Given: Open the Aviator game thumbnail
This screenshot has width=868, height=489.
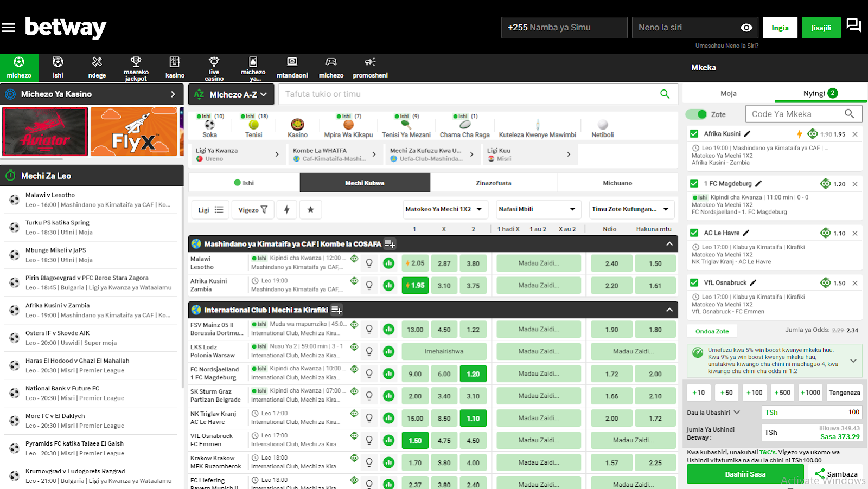Looking at the screenshot, I should pos(45,132).
